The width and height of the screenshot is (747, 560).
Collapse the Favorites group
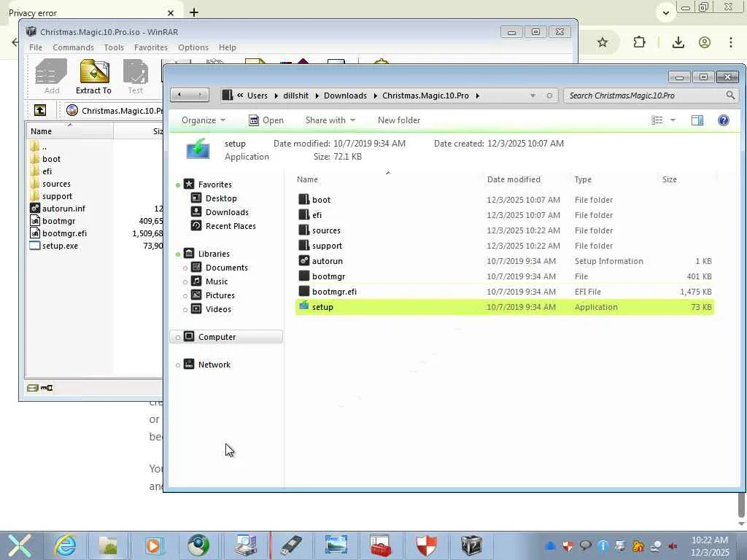click(178, 184)
